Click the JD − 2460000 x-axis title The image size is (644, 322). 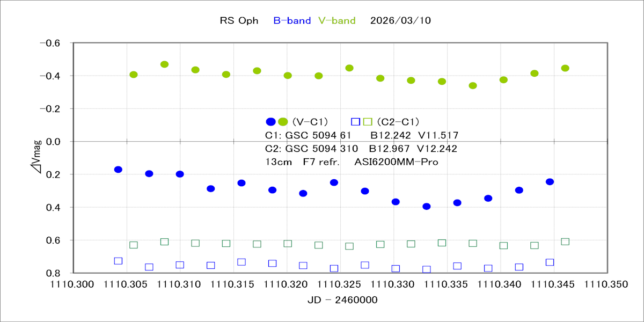pos(342,300)
